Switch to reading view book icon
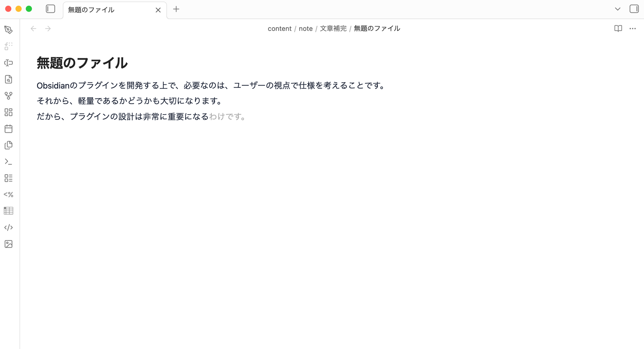Image resolution: width=644 pixels, height=349 pixels. (x=618, y=29)
